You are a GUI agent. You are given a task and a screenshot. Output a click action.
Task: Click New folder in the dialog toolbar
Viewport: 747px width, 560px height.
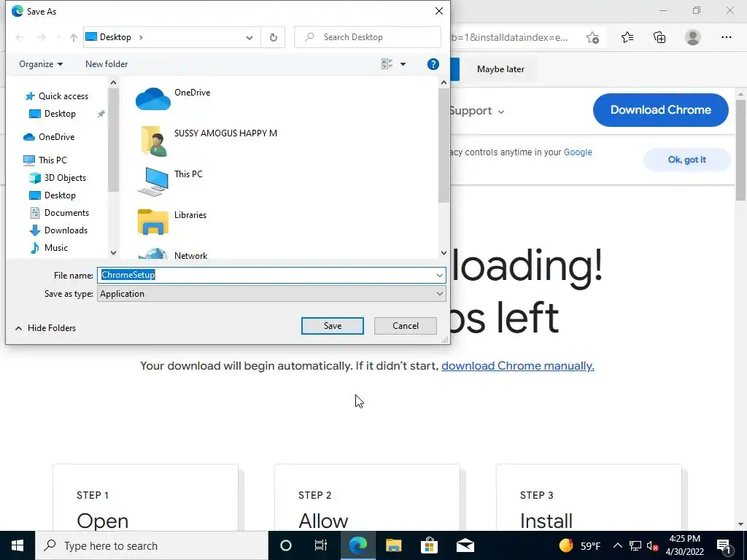107,64
